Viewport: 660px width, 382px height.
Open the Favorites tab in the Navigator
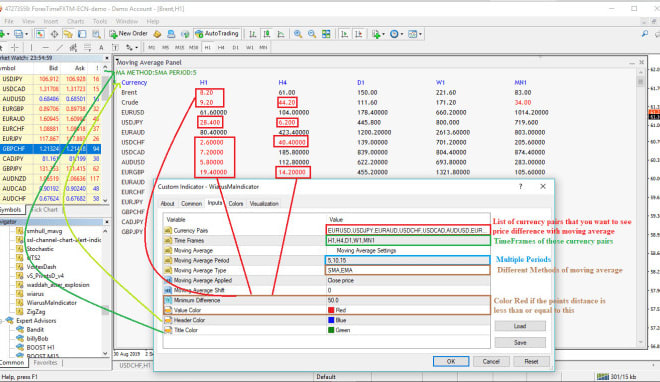pos(45,363)
